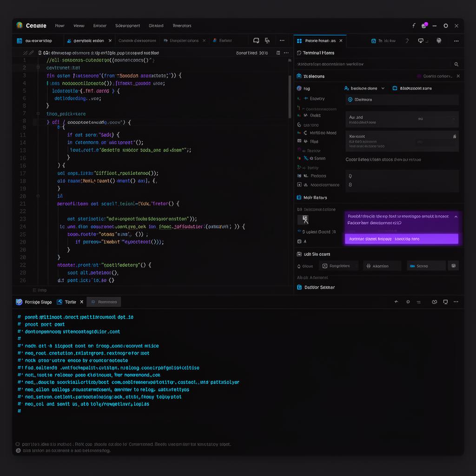The height and width of the screenshot is (476, 476).
Task: Click the lock icon in Kenooot card
Action: click(x=455, y=137)
